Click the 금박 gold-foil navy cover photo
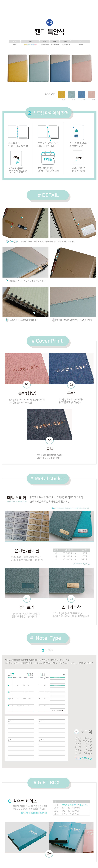98x868 pixels. coord(49,425)
